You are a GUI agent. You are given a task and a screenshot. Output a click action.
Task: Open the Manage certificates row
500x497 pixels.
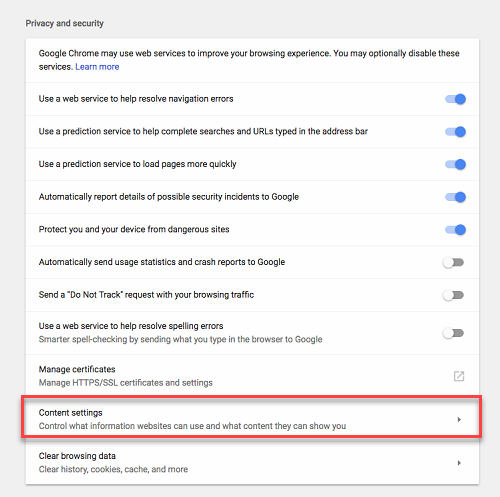(252, 376)
